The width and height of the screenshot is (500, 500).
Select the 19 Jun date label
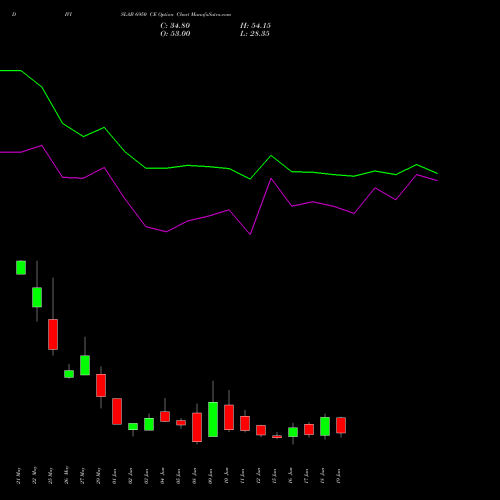coord(339,476)
